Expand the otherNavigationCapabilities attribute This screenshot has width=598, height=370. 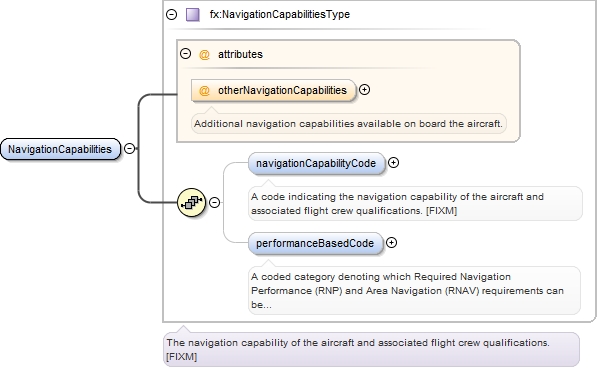coord(365,90)
